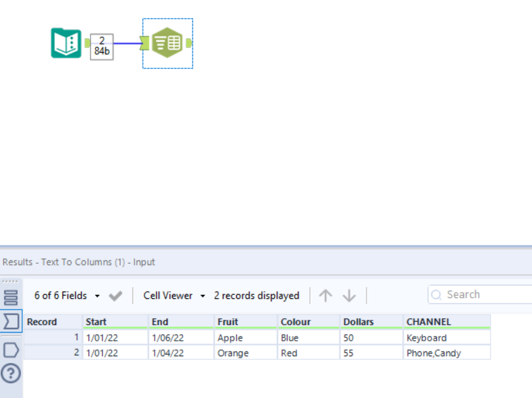
Task: Switch to the input anchor data view
Action: click(11, 322)
